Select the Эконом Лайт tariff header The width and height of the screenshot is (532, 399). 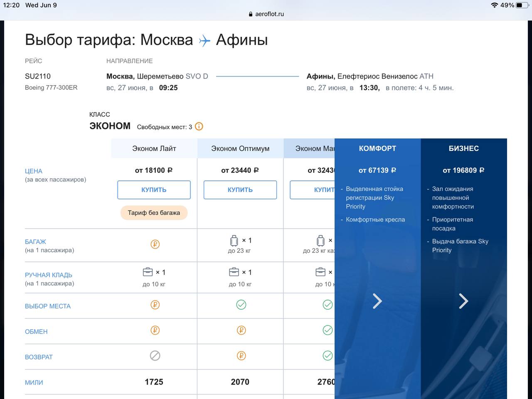154,148
